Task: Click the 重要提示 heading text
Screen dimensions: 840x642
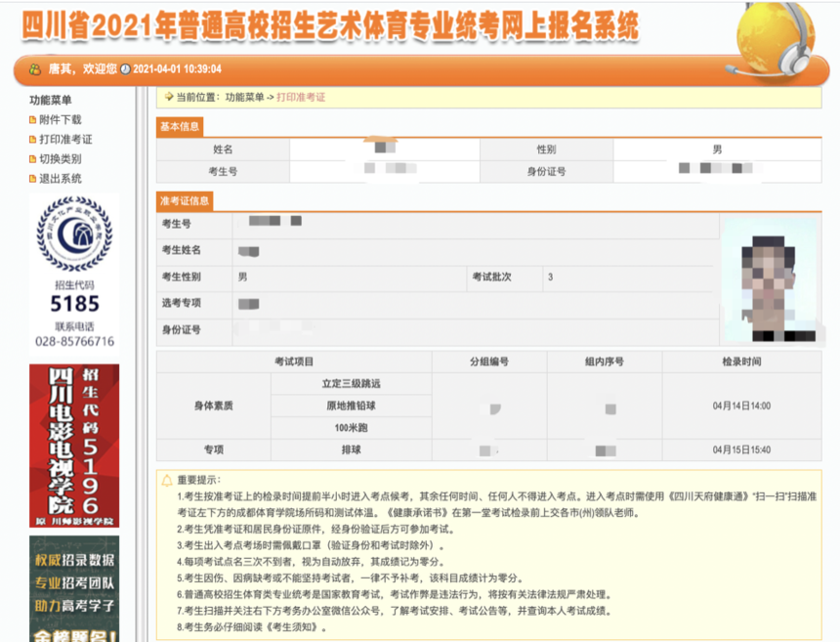Action: 198,480
